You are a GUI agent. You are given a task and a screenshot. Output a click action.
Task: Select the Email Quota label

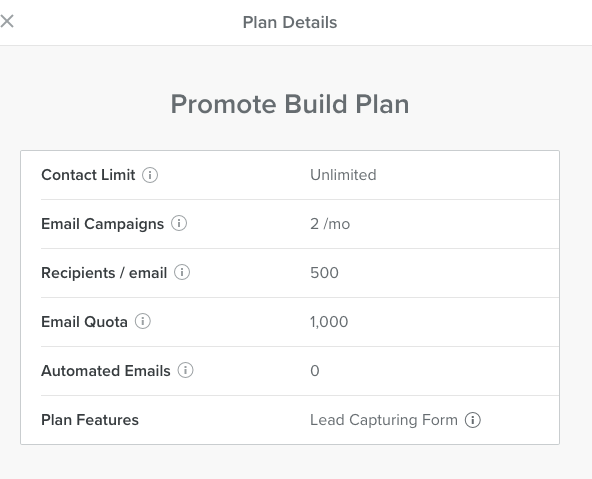click(x=84, y=322)
